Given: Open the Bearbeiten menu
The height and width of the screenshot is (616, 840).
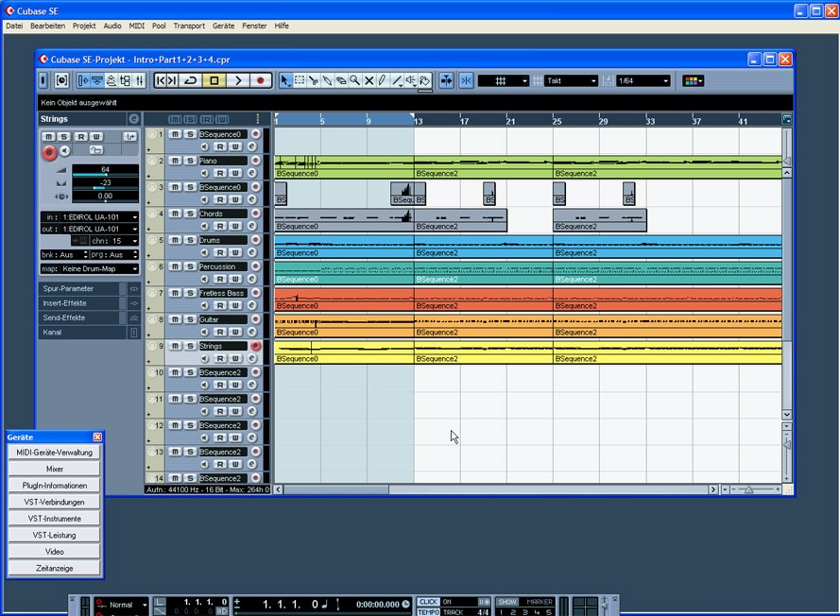Looking at the screenshot, I should pyautogui.click(x=47, y=26).
